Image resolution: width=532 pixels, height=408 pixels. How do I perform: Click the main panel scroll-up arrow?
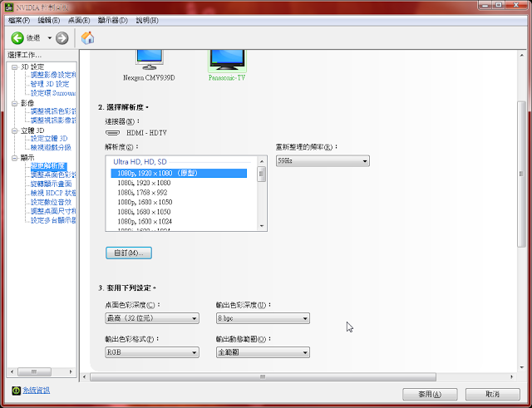coord(521,55)
